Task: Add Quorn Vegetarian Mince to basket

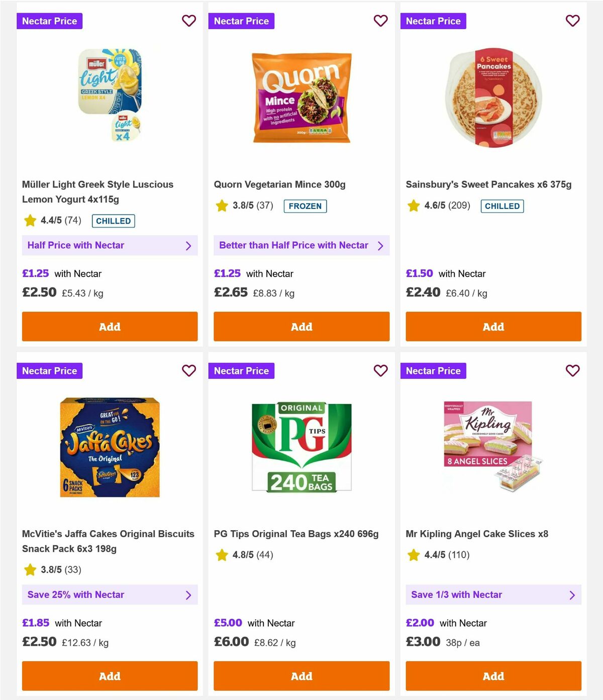Action: point(301,326)
